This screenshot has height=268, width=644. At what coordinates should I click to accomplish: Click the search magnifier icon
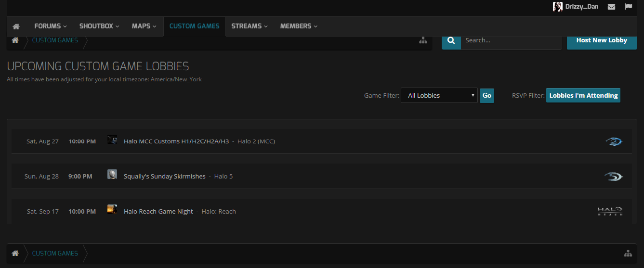[451, 40]
